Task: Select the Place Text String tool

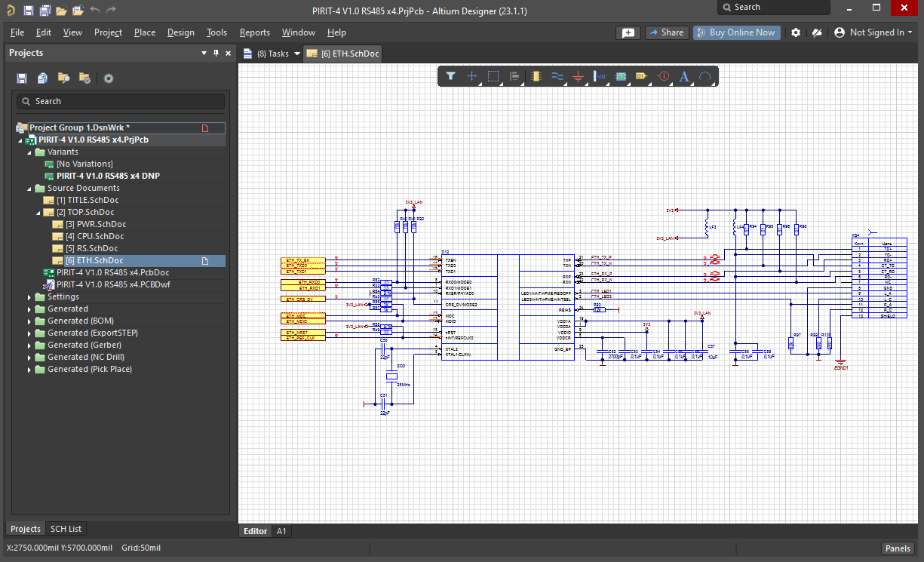Action: tap(684, 76)
